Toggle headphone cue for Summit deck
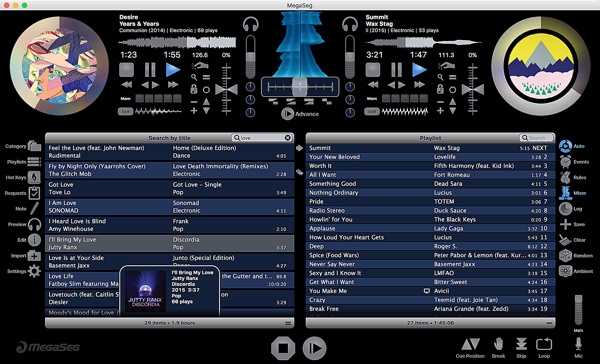Image resolution: width=600 pixels, height=364 pixels. [x=350, y=24]
